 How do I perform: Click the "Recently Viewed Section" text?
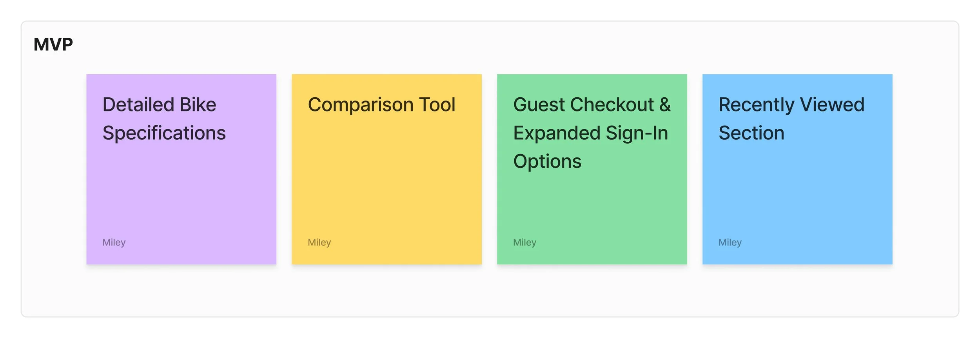(791, 119)
